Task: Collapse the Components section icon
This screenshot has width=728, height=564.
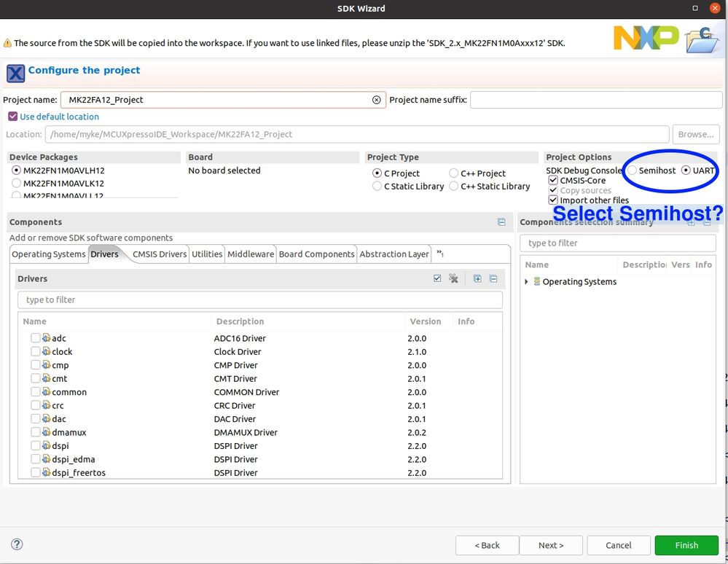Action: coord(501,222)
